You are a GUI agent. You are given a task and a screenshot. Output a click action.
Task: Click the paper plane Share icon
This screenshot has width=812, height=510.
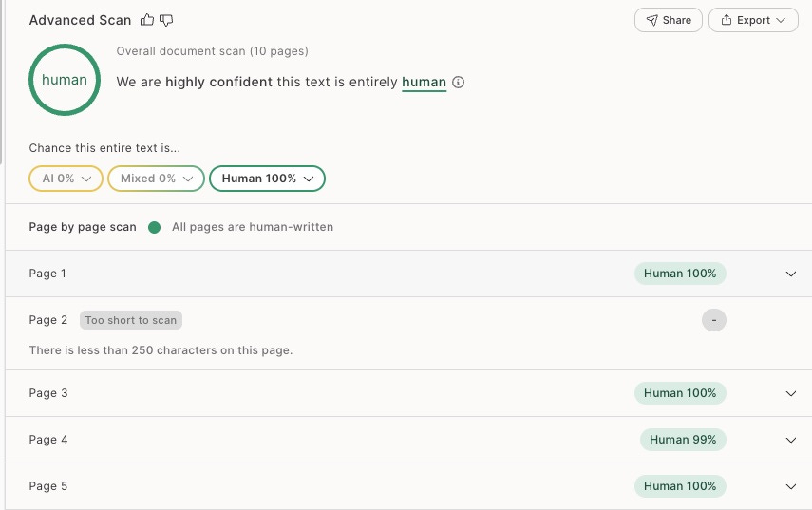pos(652,20)
